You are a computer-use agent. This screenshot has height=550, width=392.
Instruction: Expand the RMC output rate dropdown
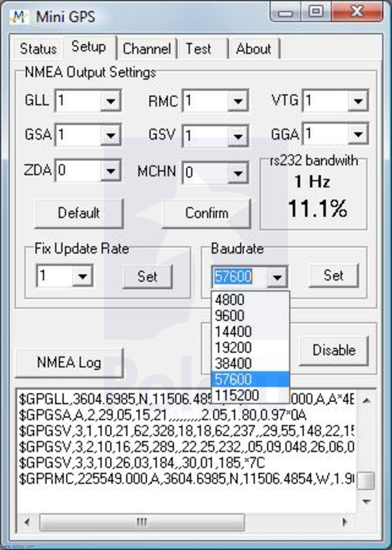pos(238,102)
